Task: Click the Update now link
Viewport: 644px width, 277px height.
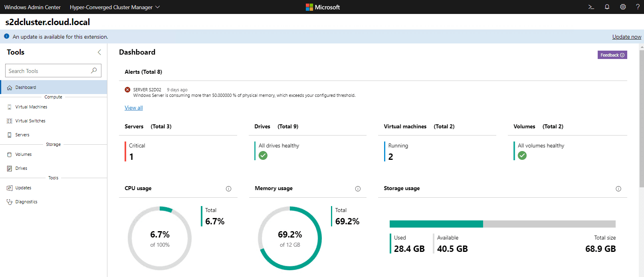Action: click(626, 37)
